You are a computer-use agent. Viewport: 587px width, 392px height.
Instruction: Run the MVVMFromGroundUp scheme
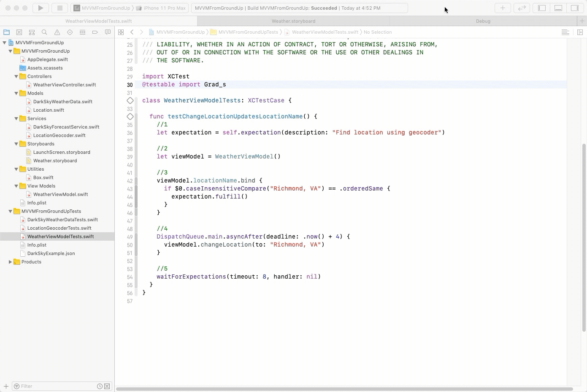point(41,8)
